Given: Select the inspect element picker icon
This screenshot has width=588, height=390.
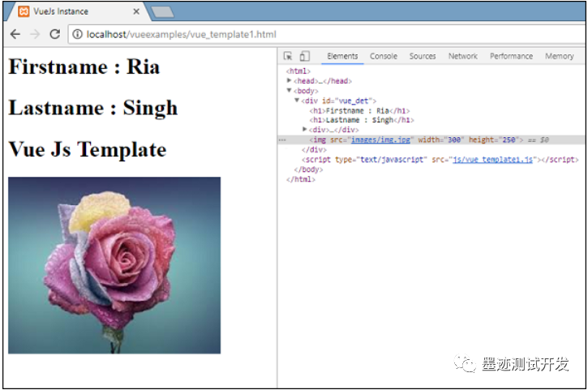Looking at the screenshot, I should (x=288, y=56).
